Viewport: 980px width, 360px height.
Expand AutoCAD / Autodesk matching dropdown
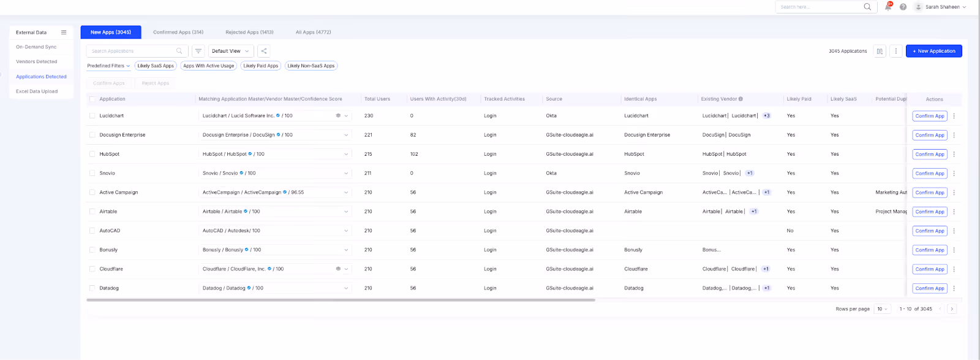[x=346, y=231]
